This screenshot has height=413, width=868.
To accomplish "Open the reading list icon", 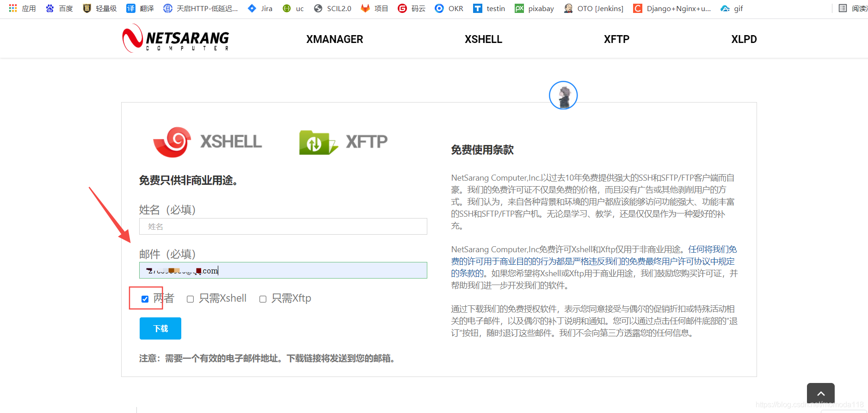I will (x=843, y=8).
